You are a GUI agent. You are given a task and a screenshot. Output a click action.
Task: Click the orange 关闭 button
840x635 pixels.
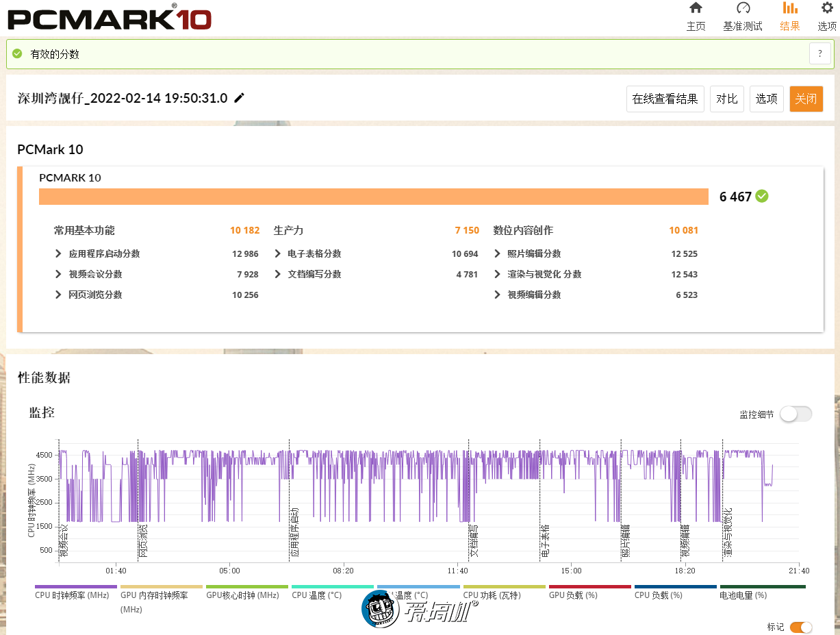pyautogui.click(x=806, y=99)
